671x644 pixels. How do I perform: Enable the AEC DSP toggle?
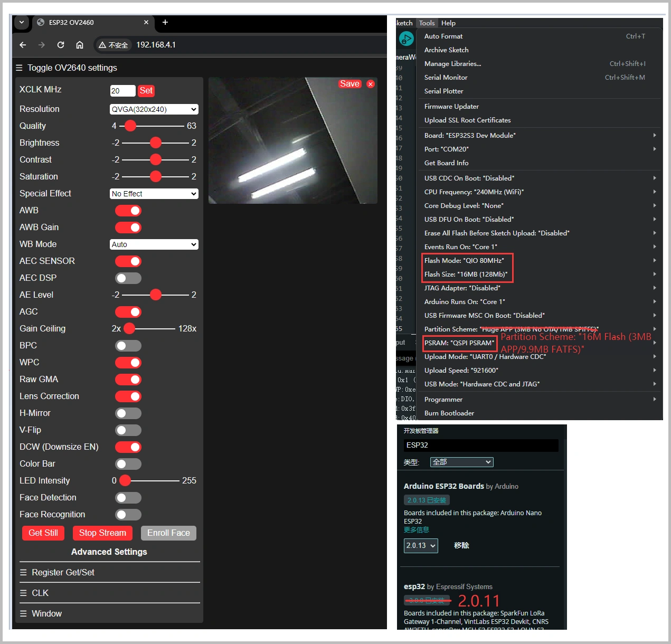(x=128, y=278)
